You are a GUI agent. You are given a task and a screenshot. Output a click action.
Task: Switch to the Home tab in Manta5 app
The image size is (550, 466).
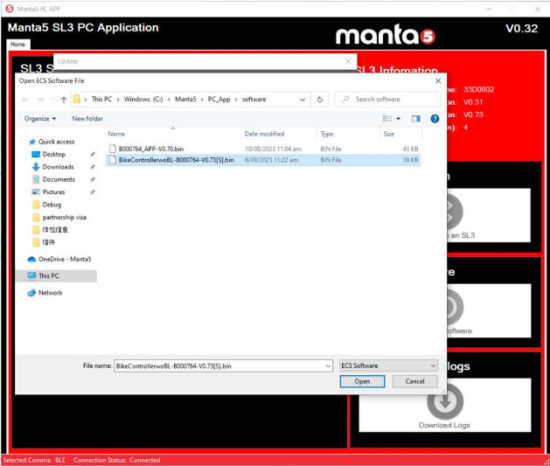[18, 44]
